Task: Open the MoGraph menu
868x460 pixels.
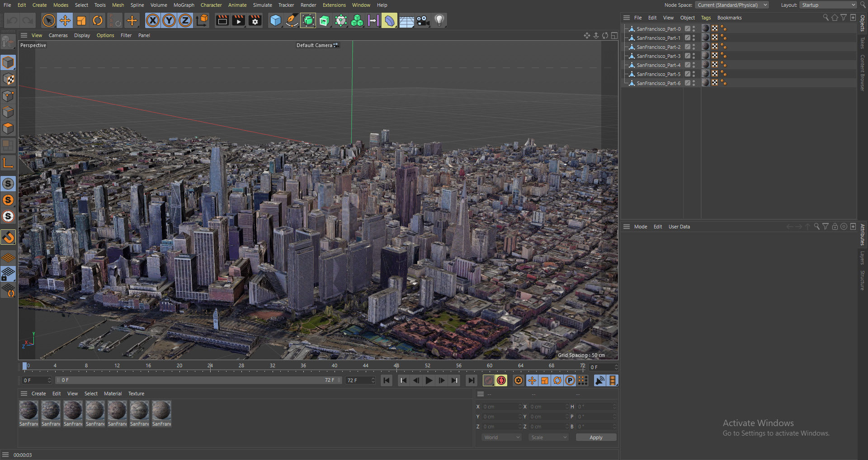Action: tap(184, 5)
